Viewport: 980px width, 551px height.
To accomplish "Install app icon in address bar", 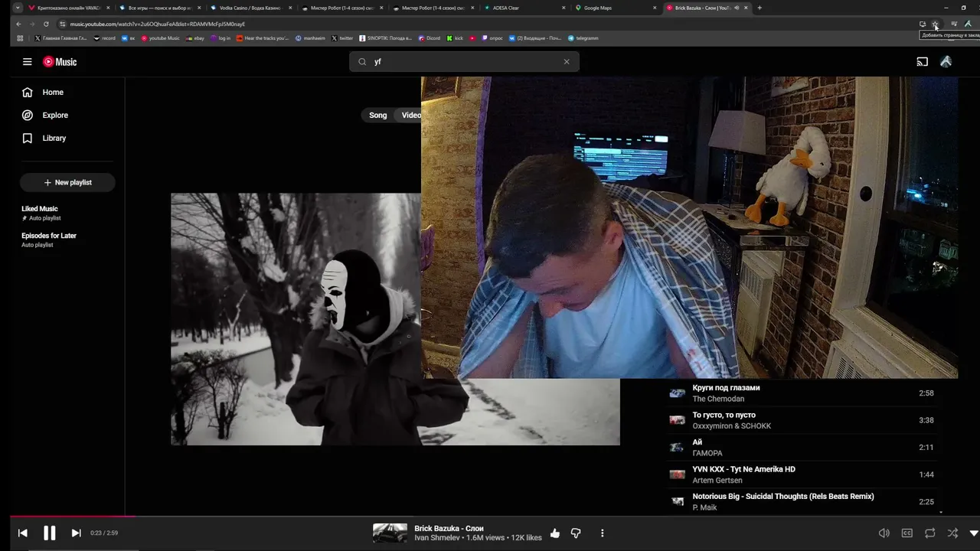I will tap(923, 24).
